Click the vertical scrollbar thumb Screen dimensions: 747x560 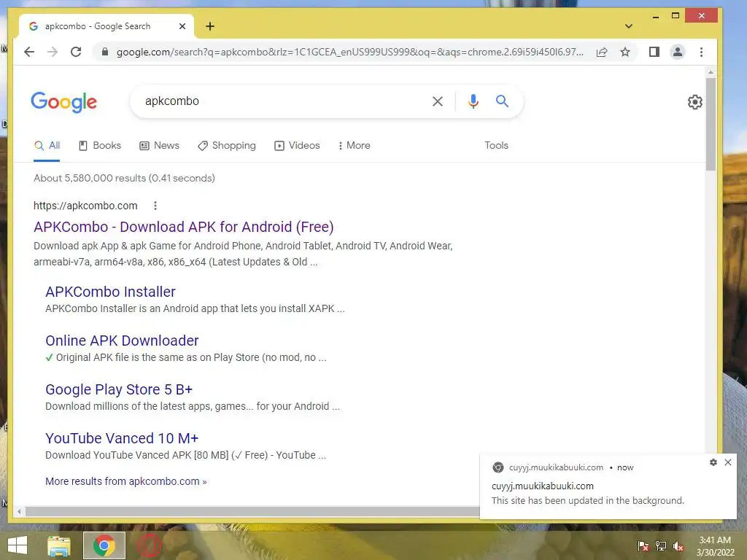coord(711,124)
